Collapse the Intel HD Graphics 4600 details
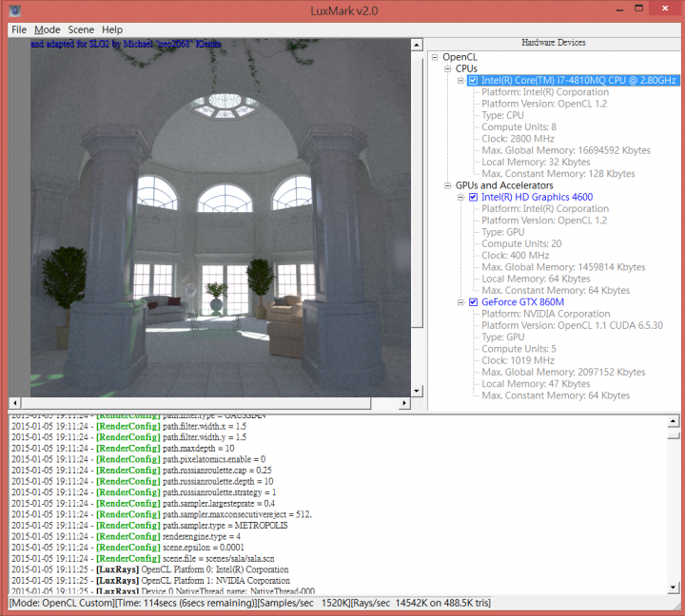This screenshot has width=685, height=616. (x=460, y=198)
